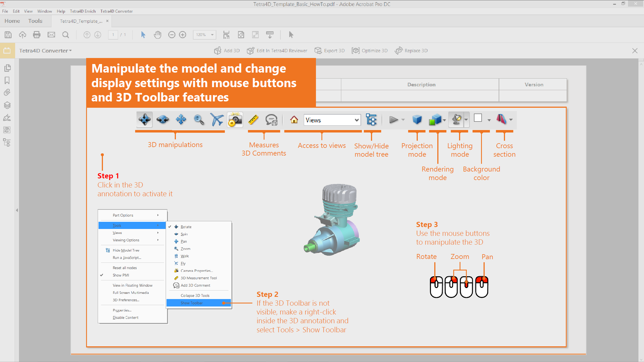Close the Tetra4D Converter toolbar

point(635,51)
